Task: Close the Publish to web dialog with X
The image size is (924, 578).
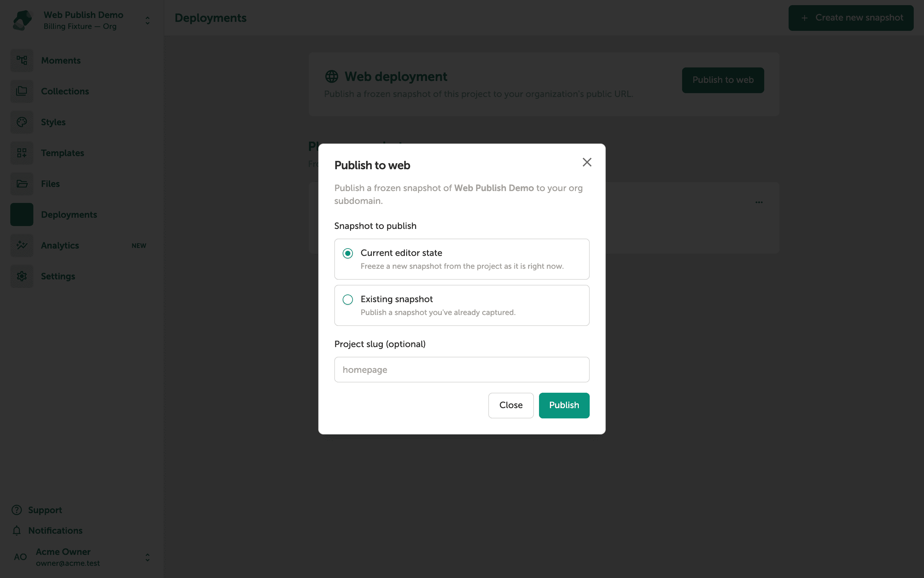Action: (587, 162)
